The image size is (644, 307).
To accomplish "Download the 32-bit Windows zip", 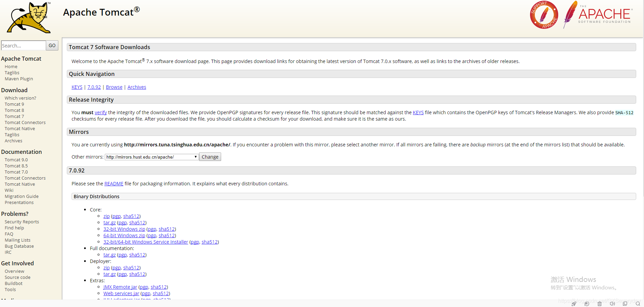I will pos(124,229).
